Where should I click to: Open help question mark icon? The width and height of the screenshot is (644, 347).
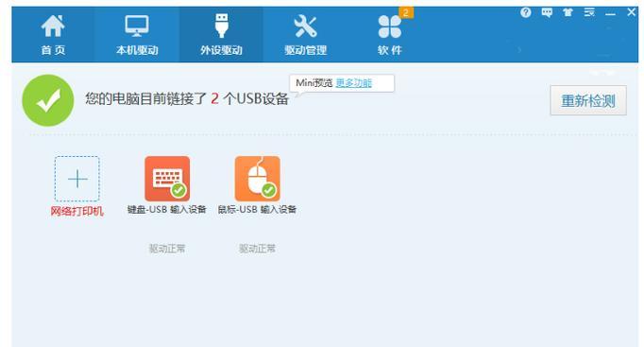tap(525, 12)
